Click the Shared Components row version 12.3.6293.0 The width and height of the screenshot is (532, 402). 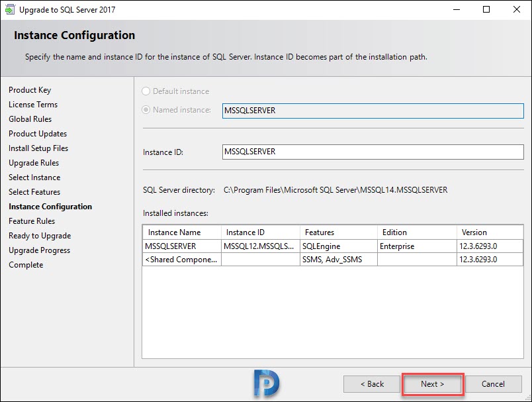490,260
